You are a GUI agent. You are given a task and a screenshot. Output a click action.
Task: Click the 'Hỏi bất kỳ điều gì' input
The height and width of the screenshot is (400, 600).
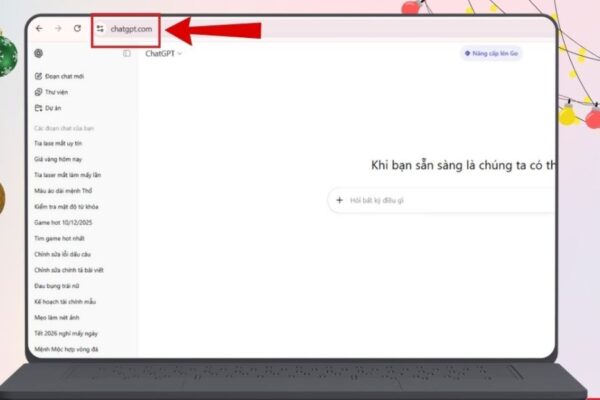(x=440, y=201)
